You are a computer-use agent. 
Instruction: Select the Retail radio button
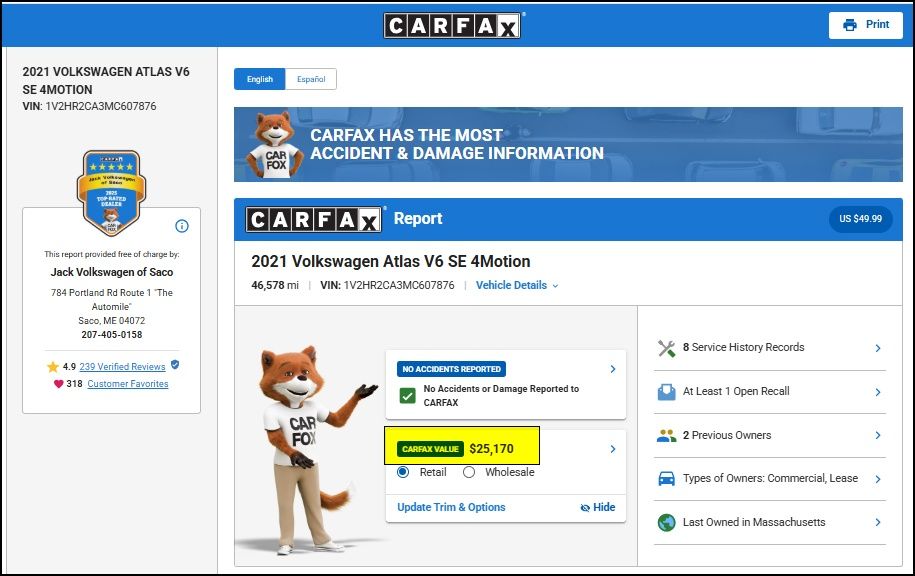403,472
